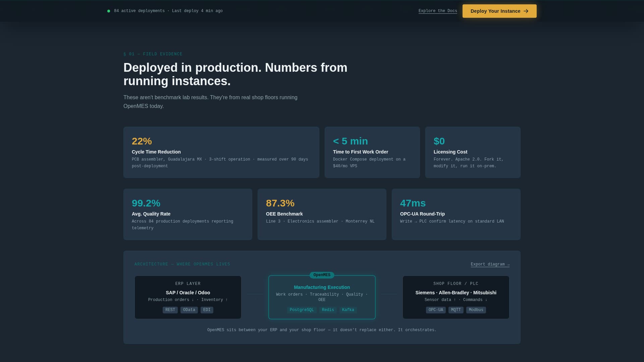Screen dimensions: 644x362
Task: Click the $0 Licensing Cost value
Action: [x=439, y=141]
